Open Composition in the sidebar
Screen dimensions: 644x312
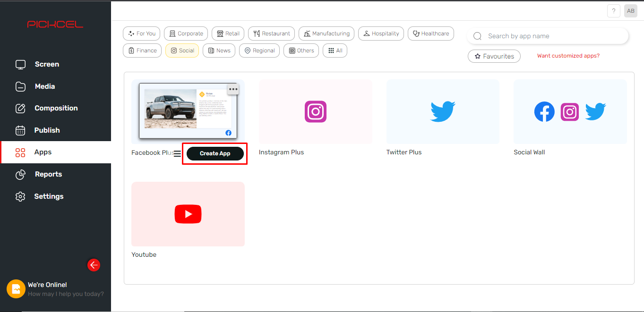point(55,108)
